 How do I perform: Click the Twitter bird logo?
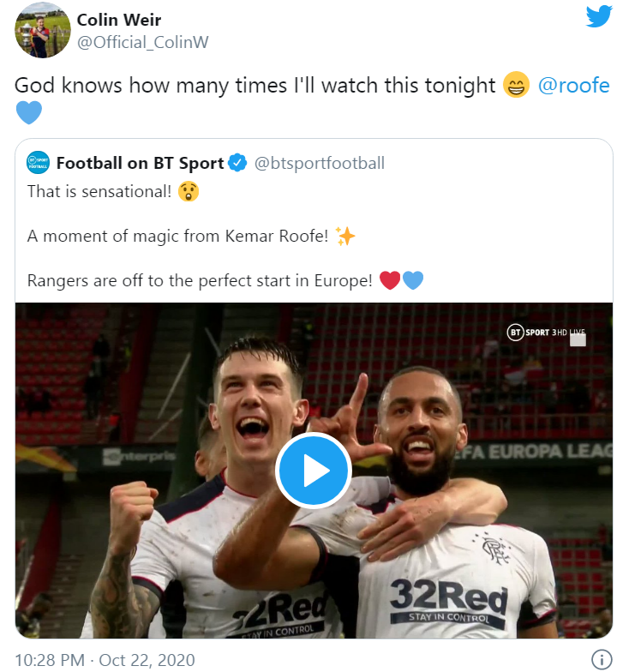click(598, 16)
